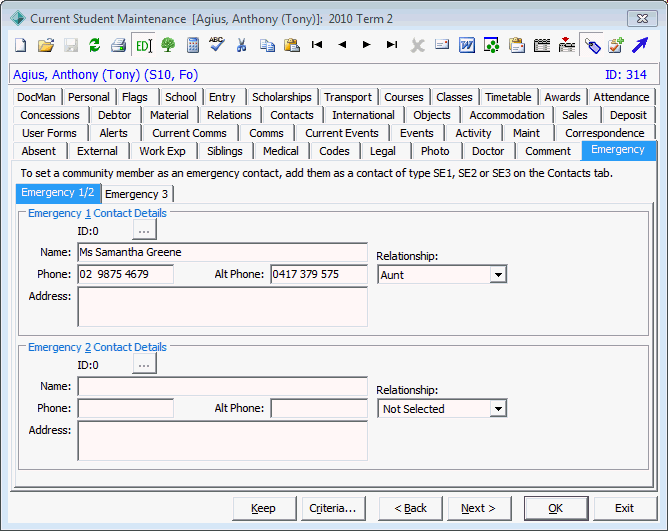Jump to first record arrow
The height and width of the screenshot is (531, 668).
(x=317, y=44)
